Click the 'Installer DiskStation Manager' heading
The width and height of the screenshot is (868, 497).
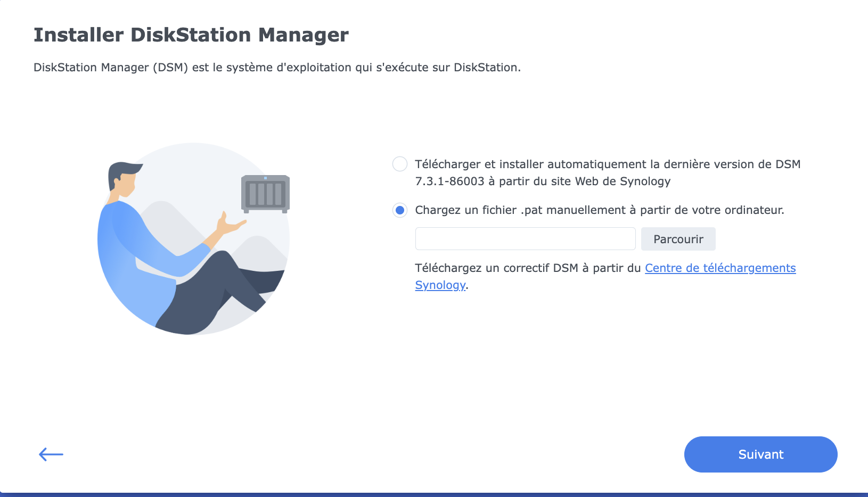coord(191,35)
